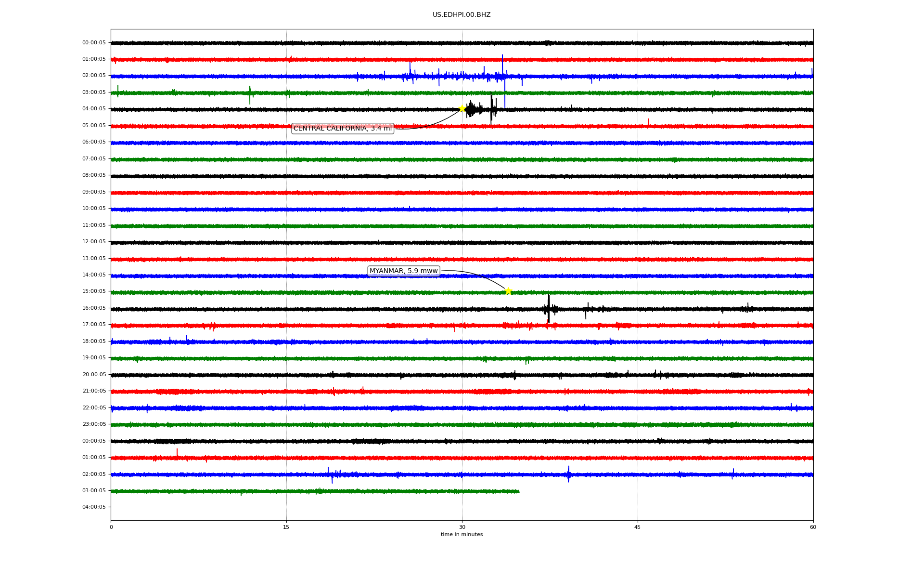Screen dimensions: 924x578
Task: Click the US.EDHPI.00.BHZ plot title
Action: (461, 15)
